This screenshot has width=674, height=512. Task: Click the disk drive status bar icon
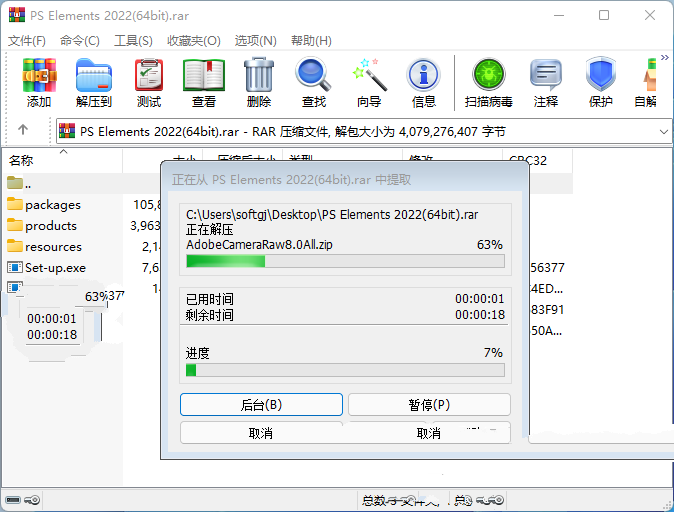(x=13, y=500)
